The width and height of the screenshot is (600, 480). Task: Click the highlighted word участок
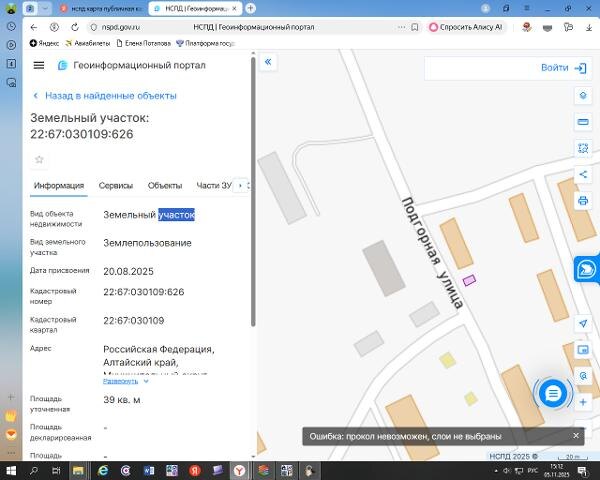pos(176,215)
